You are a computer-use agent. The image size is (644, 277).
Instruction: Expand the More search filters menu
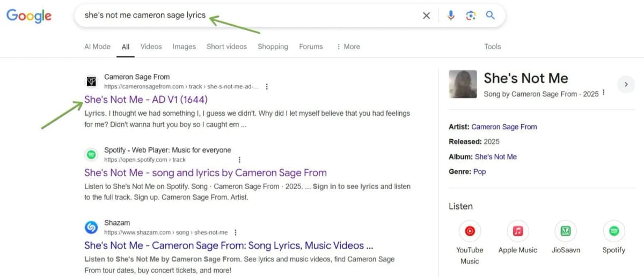pos(348,47)
